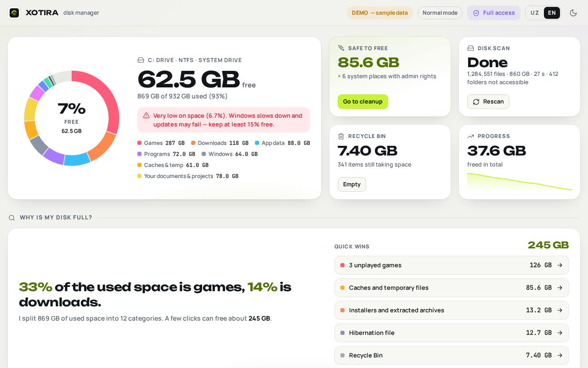Image resolution: width=588 pixels, height=368 pixels.
Task: Click the Programs legend color dot
Action: (139, 154)
